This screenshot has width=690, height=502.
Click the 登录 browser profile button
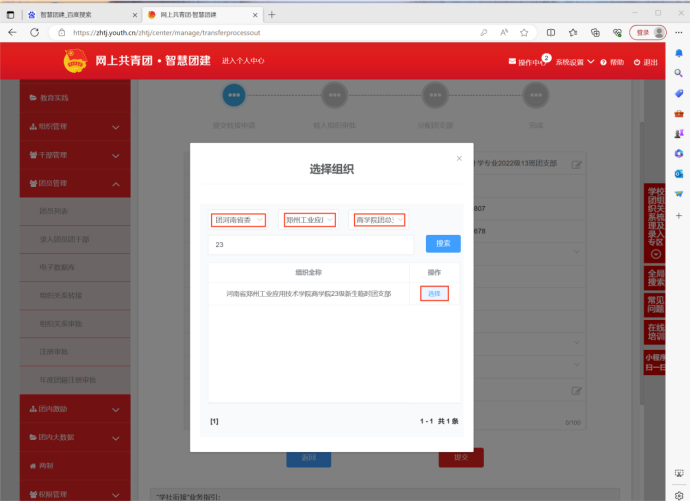(x=647, y=32)
